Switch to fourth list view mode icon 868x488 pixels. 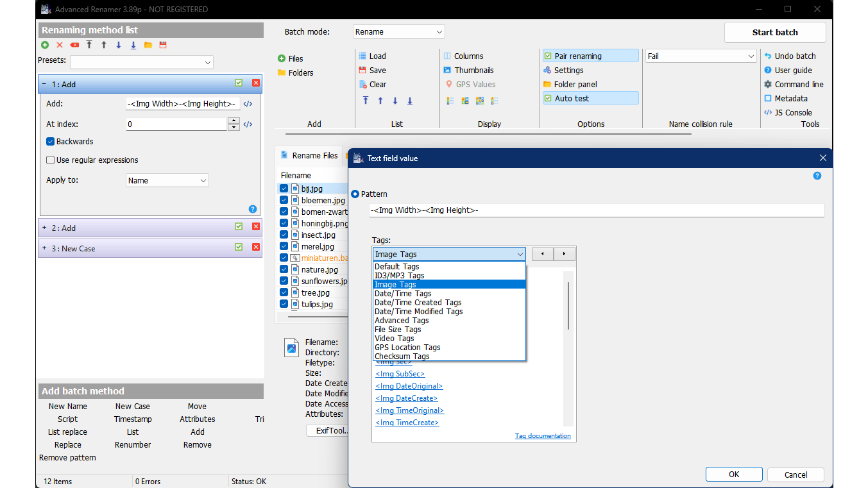[x=494, y=101]
